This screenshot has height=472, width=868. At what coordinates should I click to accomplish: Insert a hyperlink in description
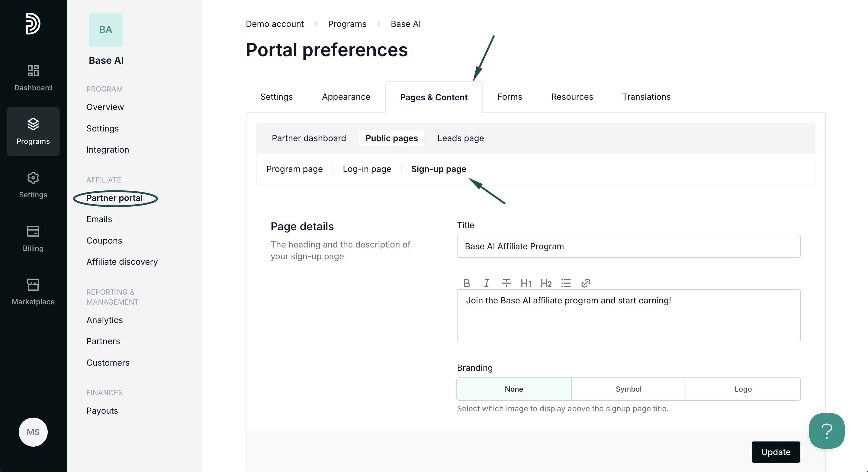coord(586,283)
